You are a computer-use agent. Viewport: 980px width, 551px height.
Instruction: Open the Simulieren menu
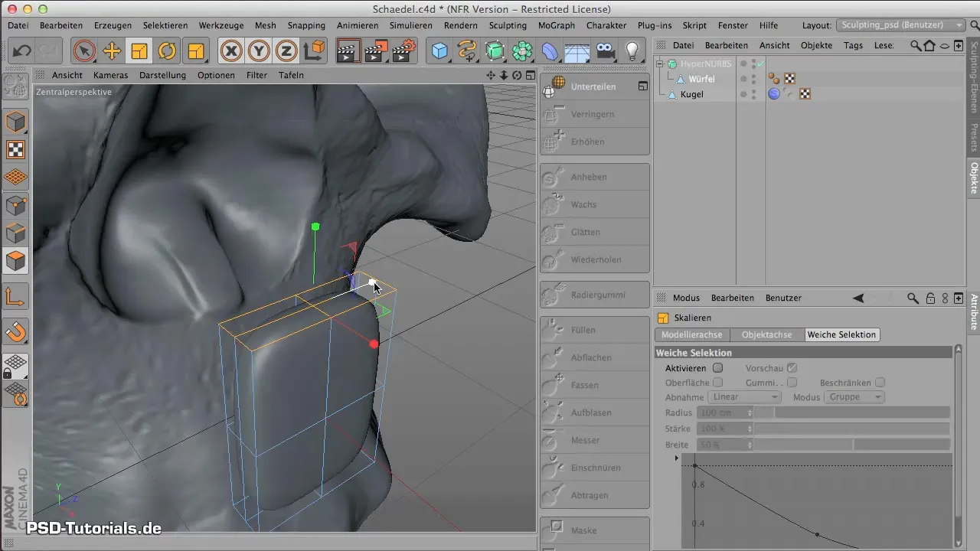[x=410, y=25]
